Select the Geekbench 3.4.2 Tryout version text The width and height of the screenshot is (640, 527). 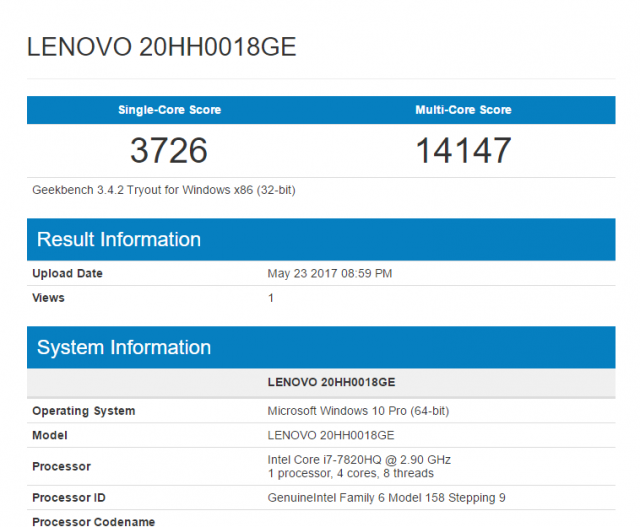click(164, 190)
